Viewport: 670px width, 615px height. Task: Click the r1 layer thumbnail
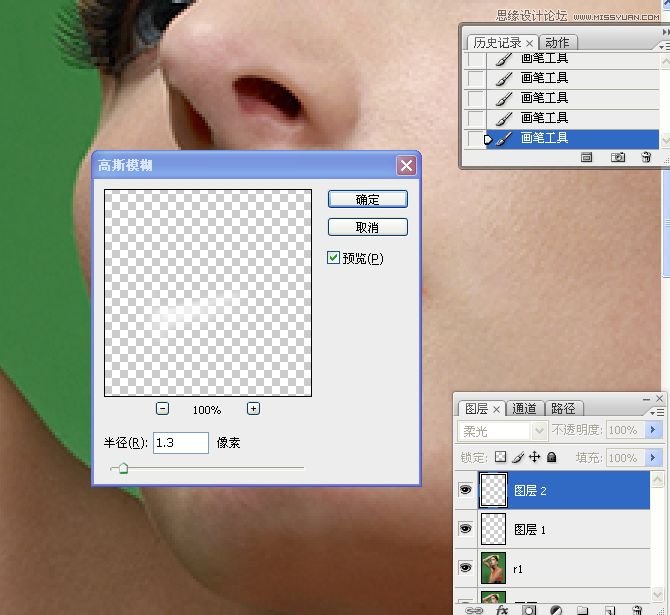(x=493, y=568)
